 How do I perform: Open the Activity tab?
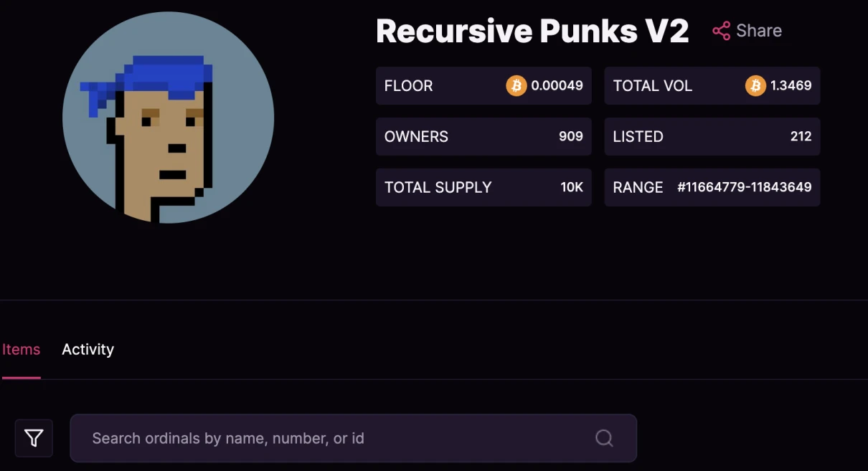[x=88, y=350]
